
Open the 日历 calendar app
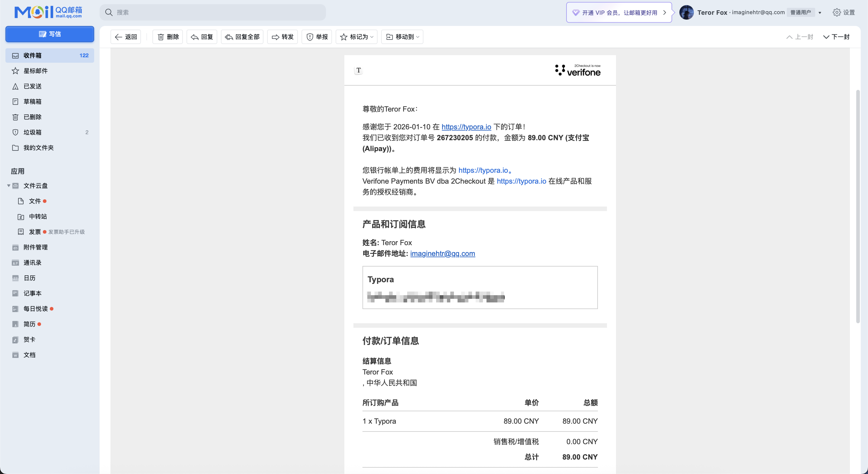coord(30,278)
